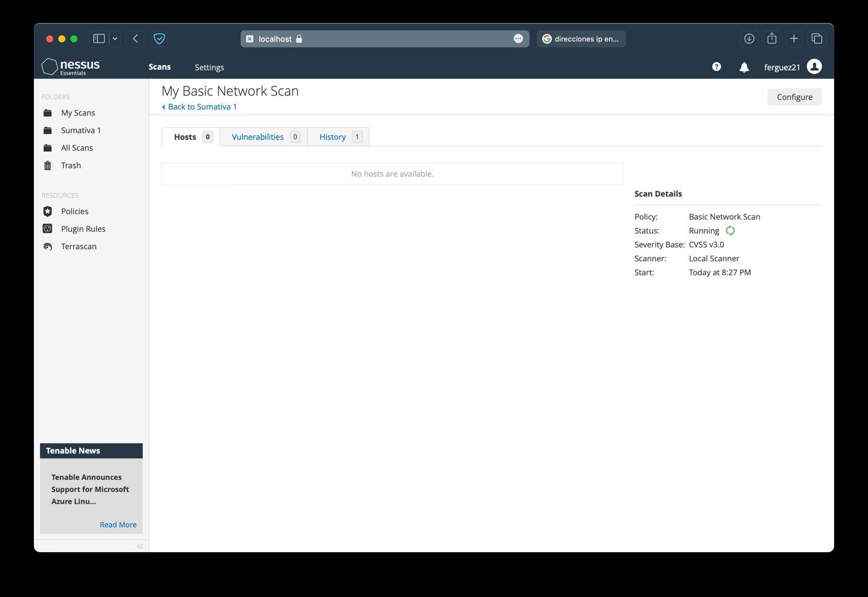Click the All Scans folder icon

[x=48, y=148]
